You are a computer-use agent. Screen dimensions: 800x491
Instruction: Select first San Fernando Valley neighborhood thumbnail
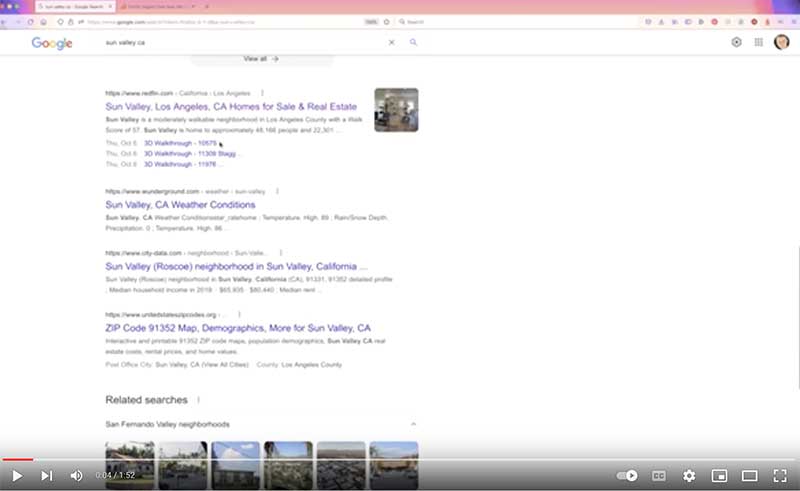click(130, 465)
